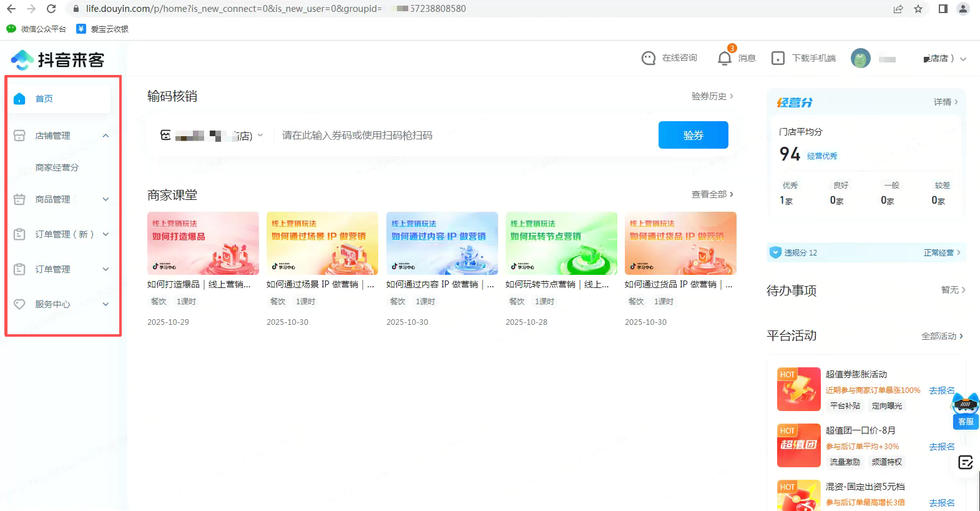The image size is (980, 511).
Task: Click 查看全部 in 商家课堂 section
Action: 712,194
